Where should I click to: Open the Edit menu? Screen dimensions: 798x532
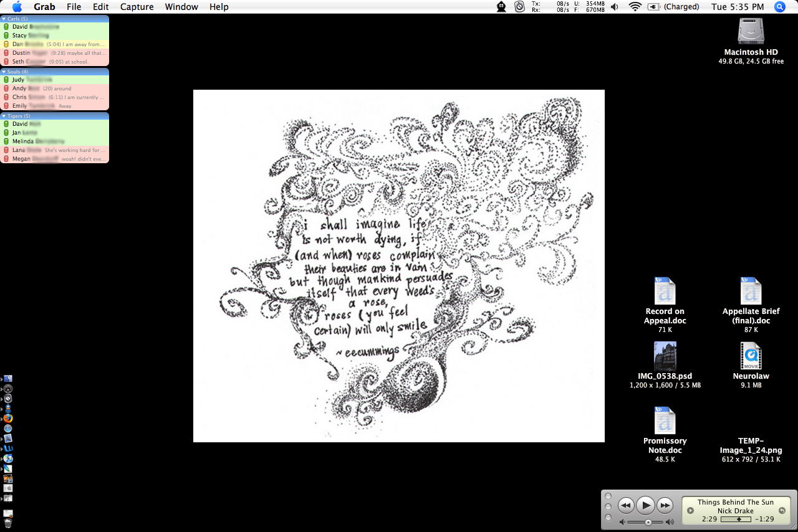pyautogui.click(x=100, y=7)
